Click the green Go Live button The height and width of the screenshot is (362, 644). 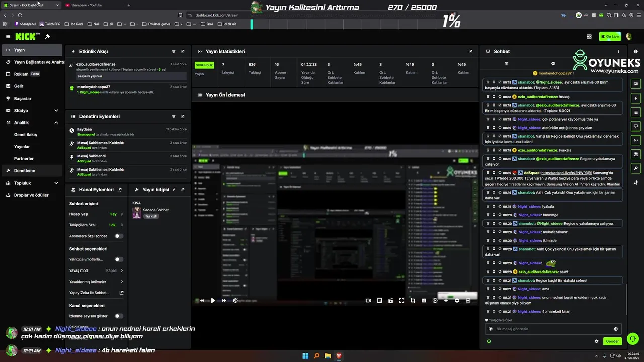(610, 36)
